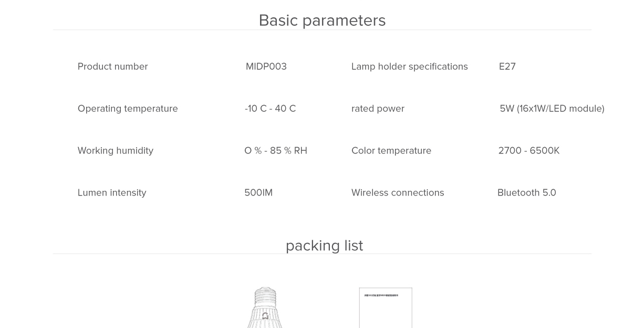Click the light bulb illustration
Viewport: 644px width, 328px height.
coord(265,309)
